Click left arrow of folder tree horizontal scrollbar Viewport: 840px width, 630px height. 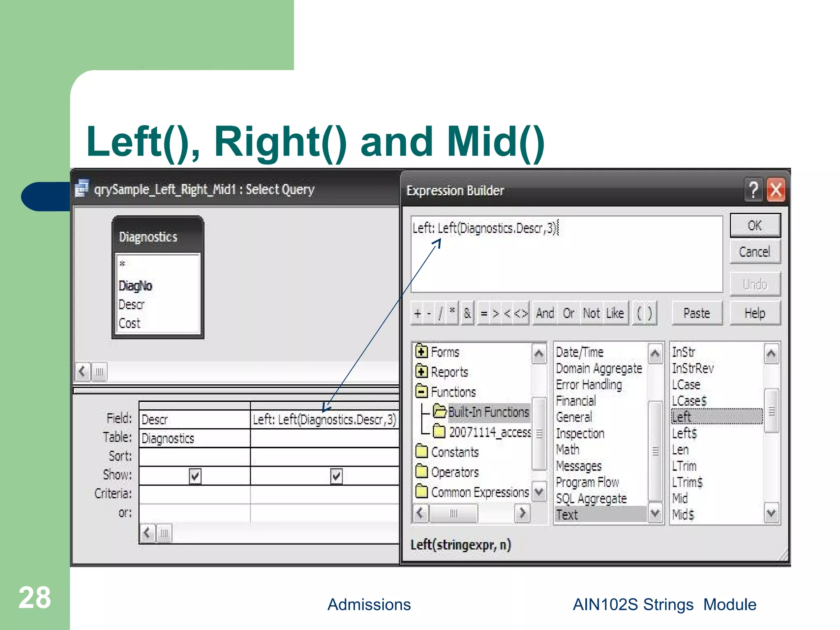point(420,513)
